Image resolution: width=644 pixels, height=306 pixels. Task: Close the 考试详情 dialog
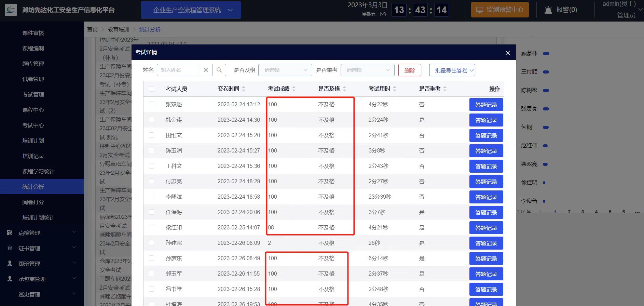(x=508, y=53)
